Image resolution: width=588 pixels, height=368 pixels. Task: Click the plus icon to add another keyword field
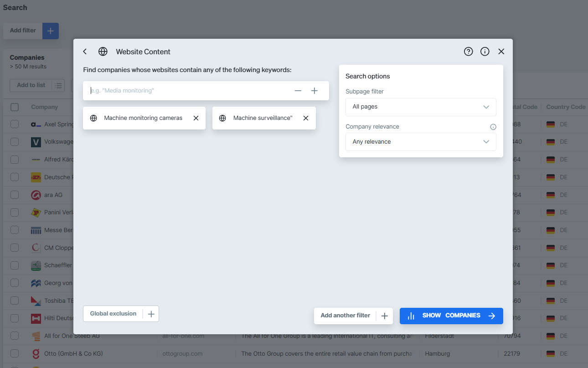tap(314, 91)
